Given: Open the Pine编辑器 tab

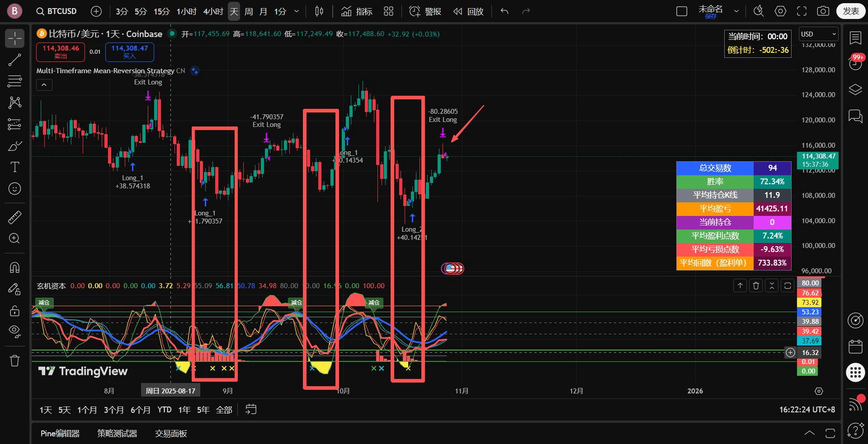Looking at the screenshot, I should tap(60, 434).
